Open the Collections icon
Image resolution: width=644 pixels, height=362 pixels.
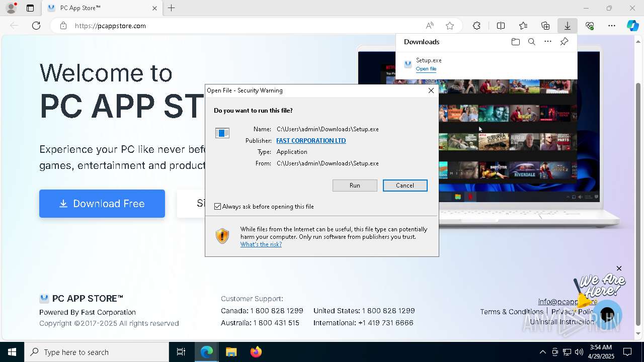tap(545, 26)
